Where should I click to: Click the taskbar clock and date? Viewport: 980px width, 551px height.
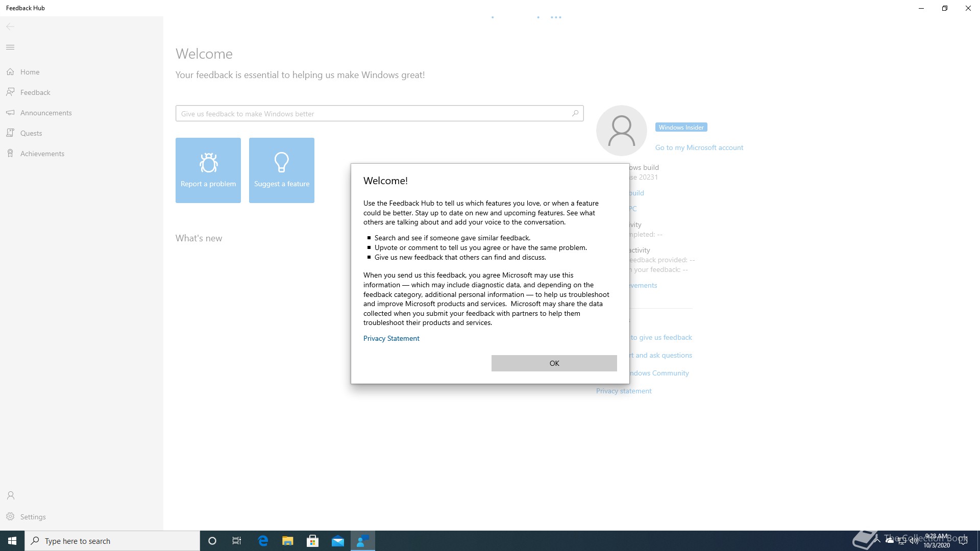pyautogui.click(x=937, y=541)
